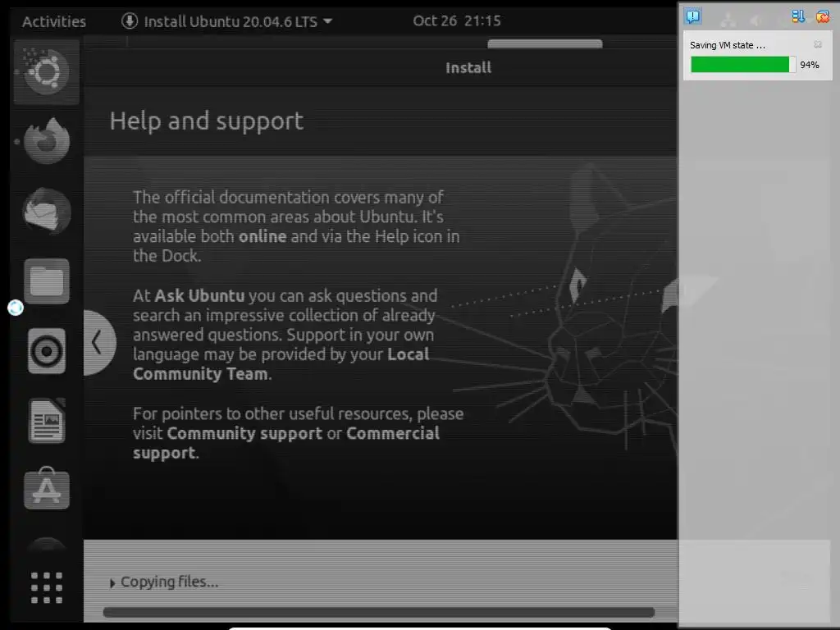Expand the Copying files details

click(112, 583)
